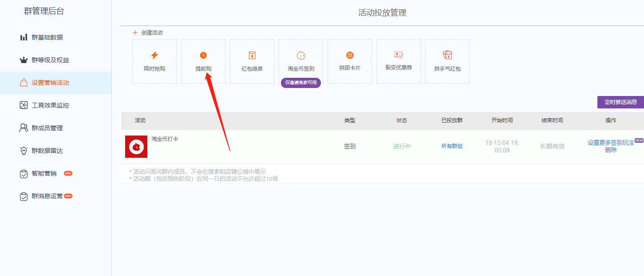The image size is (644, 276).
Task: Click the coupon icon of 裂变优惠券
Action: tap(398, 55)
